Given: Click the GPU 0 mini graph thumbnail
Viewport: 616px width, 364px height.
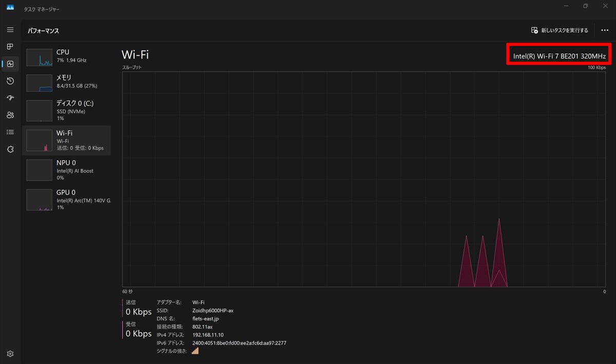Looking at the screenshot, I should tap(40, 199).
